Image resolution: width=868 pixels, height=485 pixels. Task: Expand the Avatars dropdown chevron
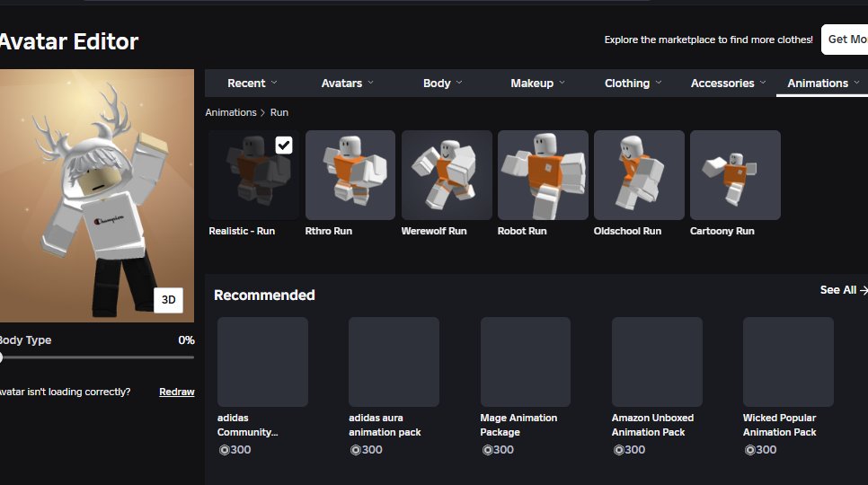coord(370,83)
